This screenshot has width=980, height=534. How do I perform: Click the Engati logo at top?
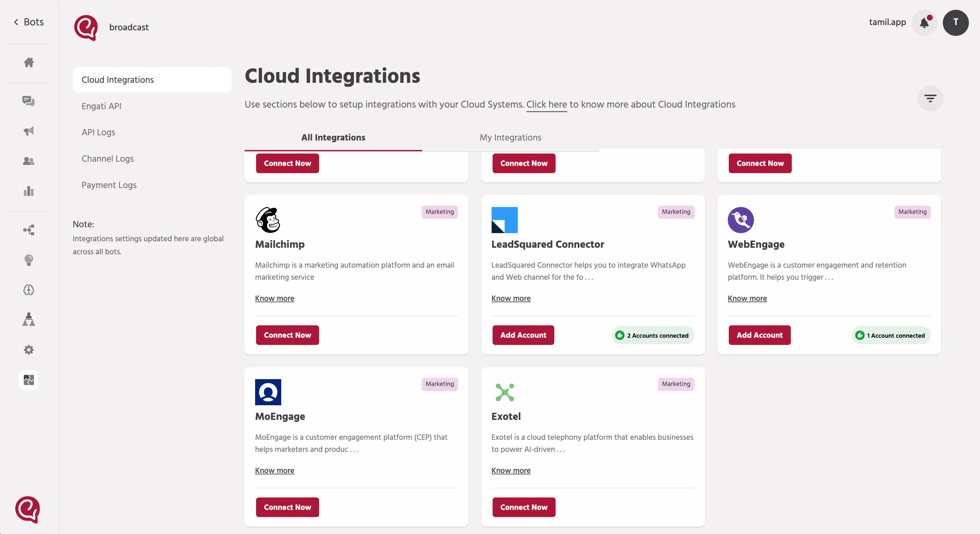[86, 28]
